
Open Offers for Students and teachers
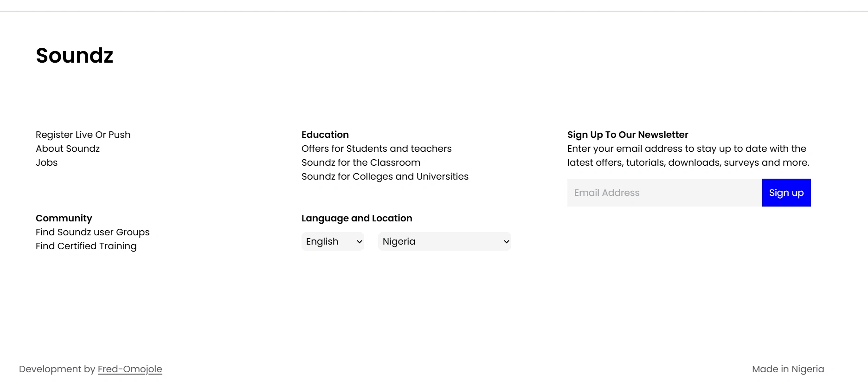(377, 149)
